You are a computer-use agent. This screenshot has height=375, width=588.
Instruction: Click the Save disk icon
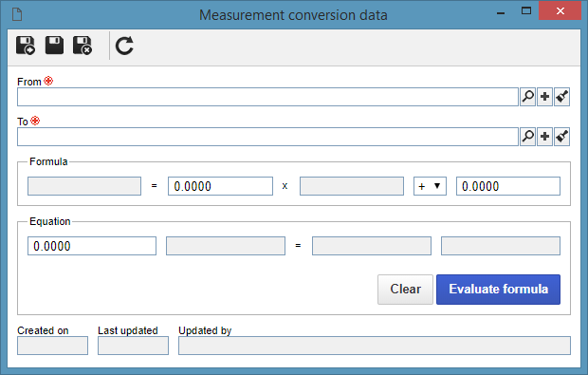[54, 46]
